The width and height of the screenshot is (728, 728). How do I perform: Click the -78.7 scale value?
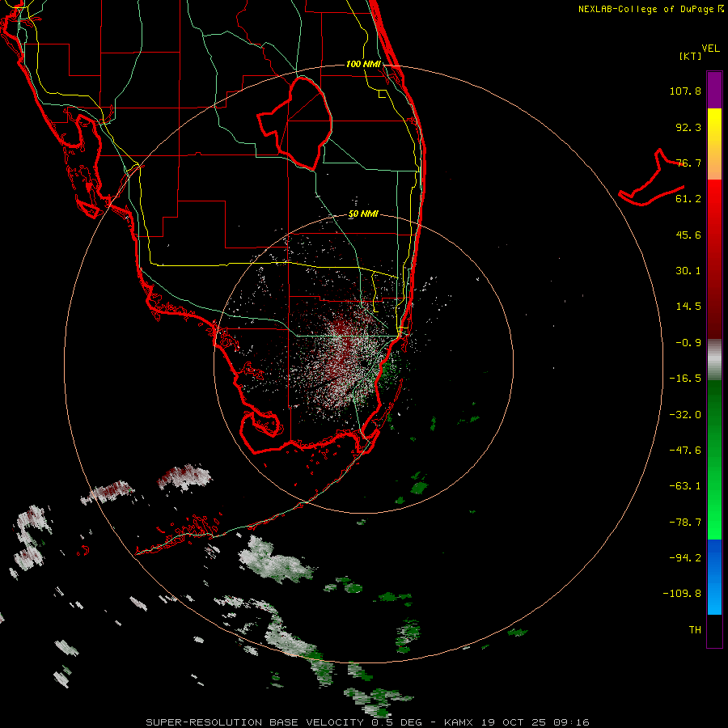pyautogui.click(x=685, y=523)
